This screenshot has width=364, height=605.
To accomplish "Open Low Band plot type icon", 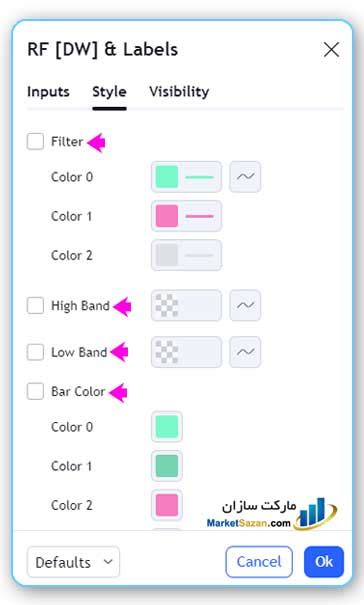I will click(245, 352).
